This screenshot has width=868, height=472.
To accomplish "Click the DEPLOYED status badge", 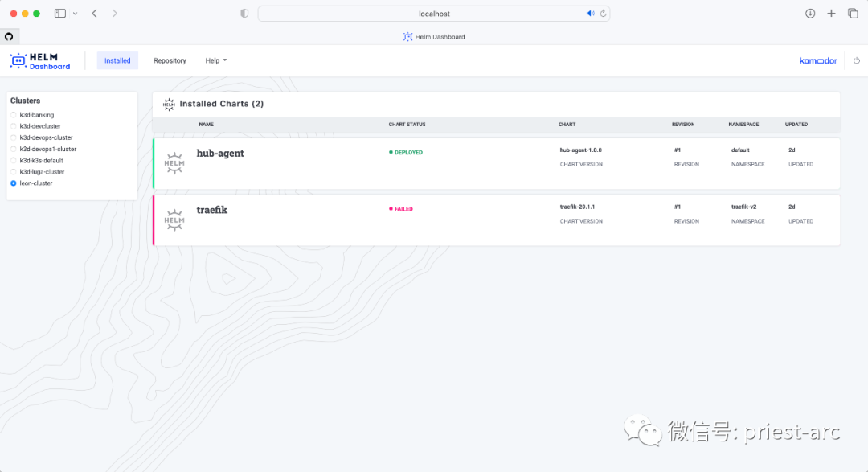I will pos(406,152).
